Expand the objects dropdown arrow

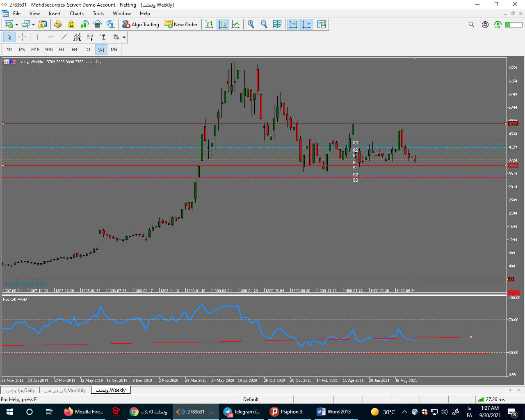coord(124,37)
